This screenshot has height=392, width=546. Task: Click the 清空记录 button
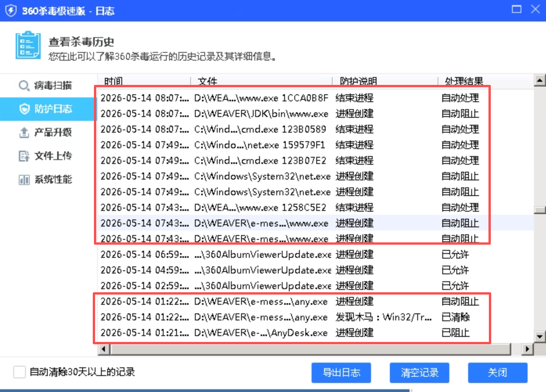tap(420, 372)
